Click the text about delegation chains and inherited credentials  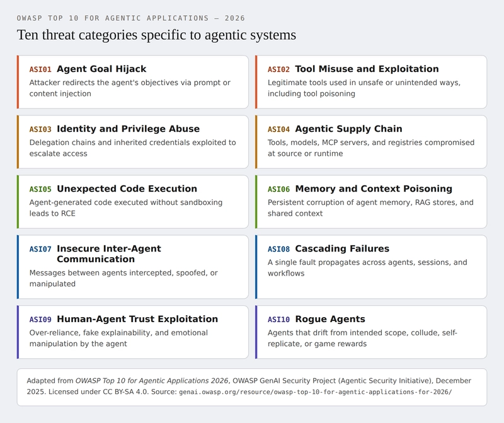132,148
